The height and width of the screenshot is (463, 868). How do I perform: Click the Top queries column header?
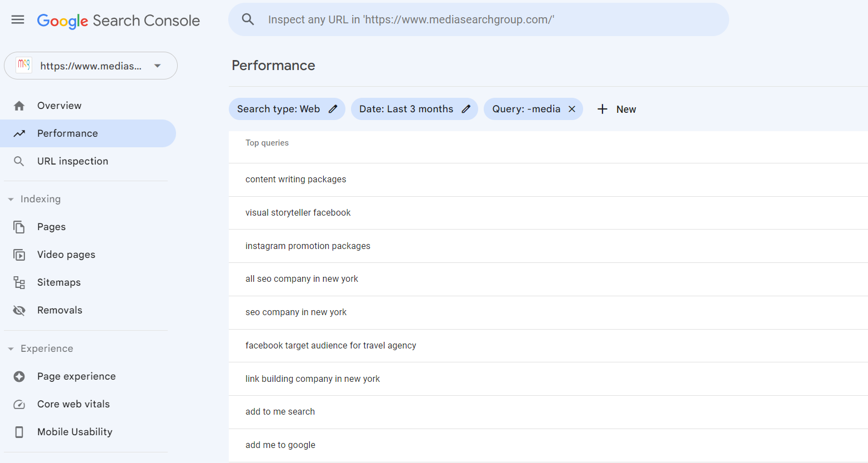267,143
